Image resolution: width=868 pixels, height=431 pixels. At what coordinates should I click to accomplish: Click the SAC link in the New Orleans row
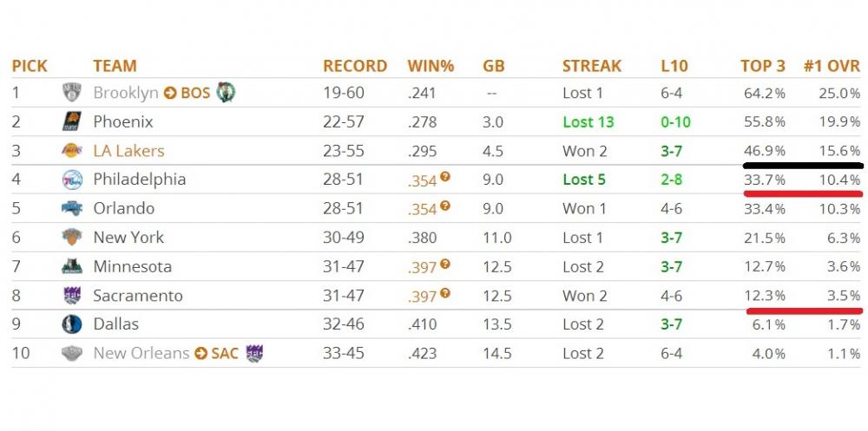point(226,354)
